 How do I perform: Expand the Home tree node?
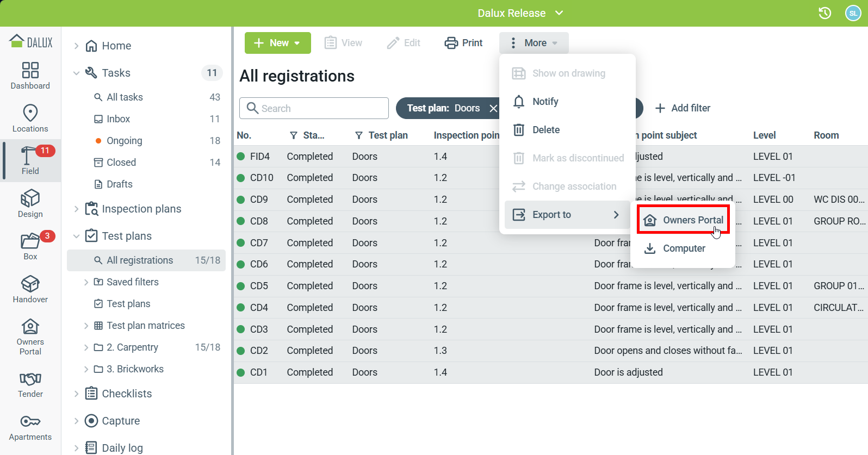77,46
